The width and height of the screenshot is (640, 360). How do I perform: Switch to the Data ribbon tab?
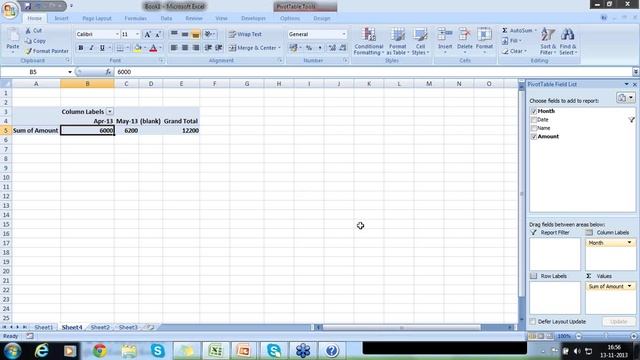click(x=166, y=18)
